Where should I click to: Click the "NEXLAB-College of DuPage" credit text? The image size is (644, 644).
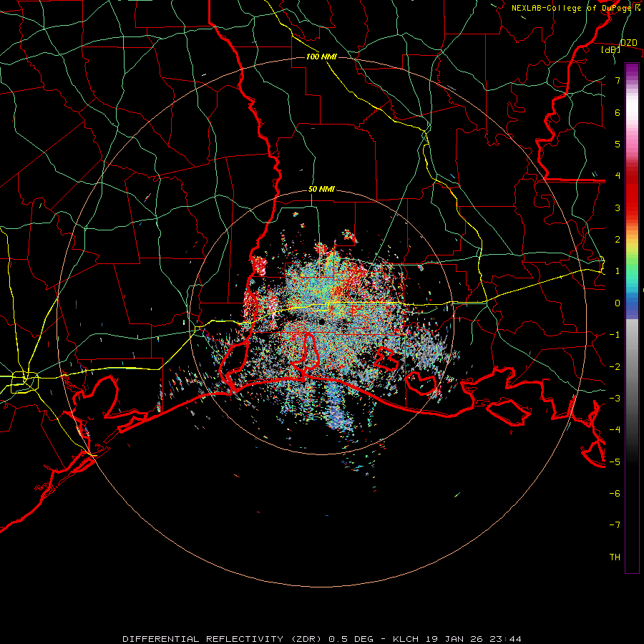coord(572,8)
